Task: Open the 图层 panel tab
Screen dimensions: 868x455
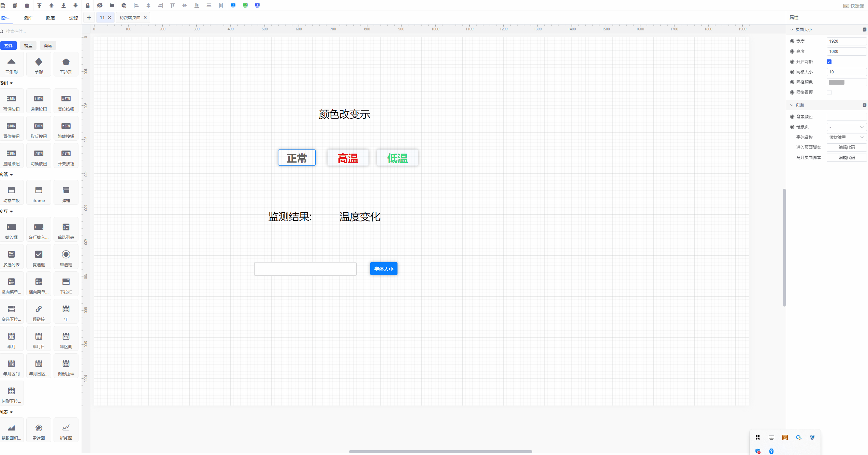Action: pos(50,17)
